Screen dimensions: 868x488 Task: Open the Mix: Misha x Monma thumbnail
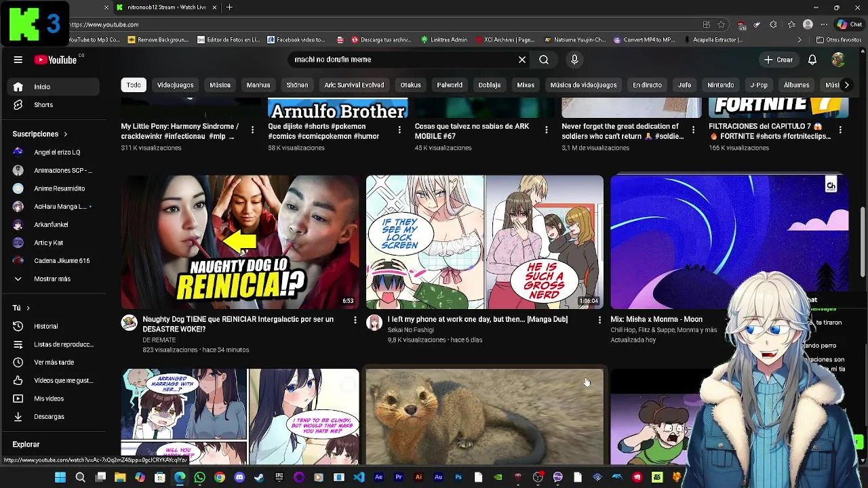[x=730, y=242]
